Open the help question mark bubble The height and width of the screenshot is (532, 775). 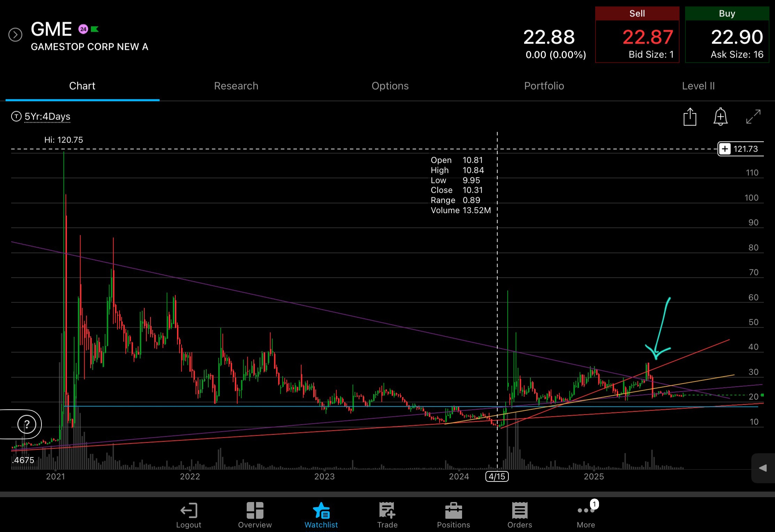[x=27, y=424]
